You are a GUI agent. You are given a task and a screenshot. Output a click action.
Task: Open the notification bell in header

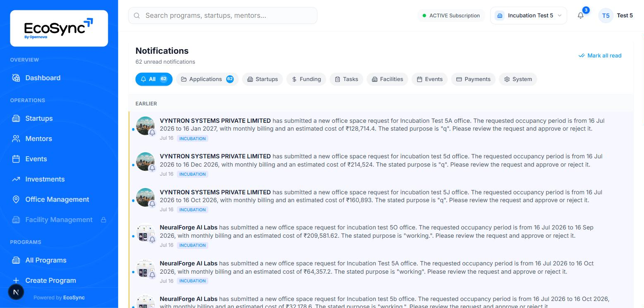tap(581, 15)
